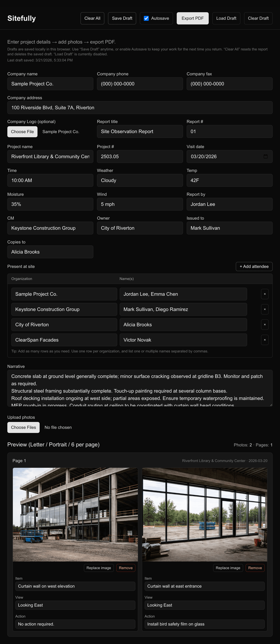Open the east entrance interior photo thumbnail
Viewport: 280px width, 644px height.
tap(205, 515)
